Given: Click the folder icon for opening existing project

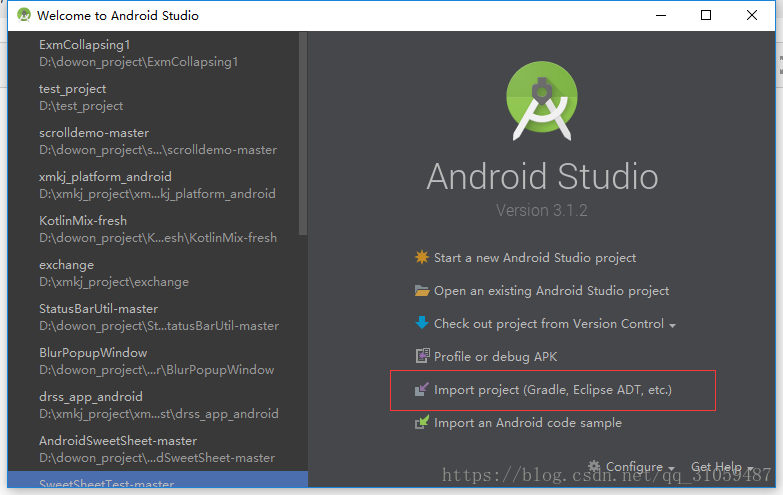Looking at the screenshot, I should click(422, 290).
